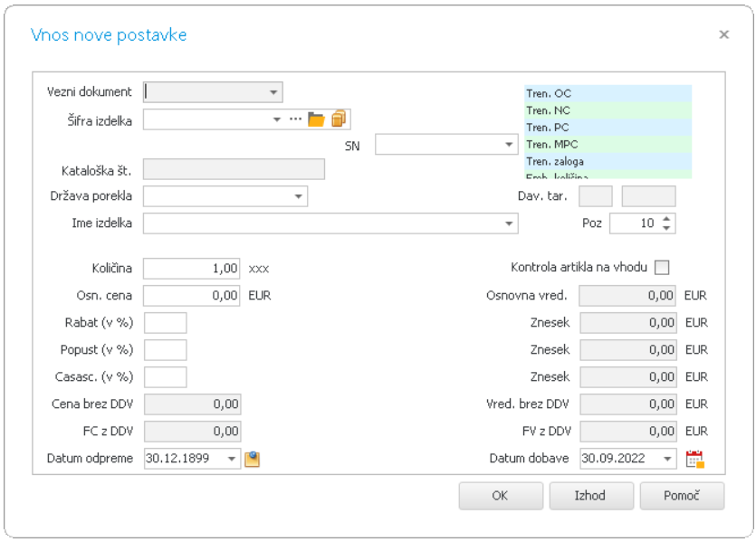Image resolution: width=756 pixels, height=542 pixels.
Task: Close the Vnos nove postavke dialog
Action: pos(723,34)
